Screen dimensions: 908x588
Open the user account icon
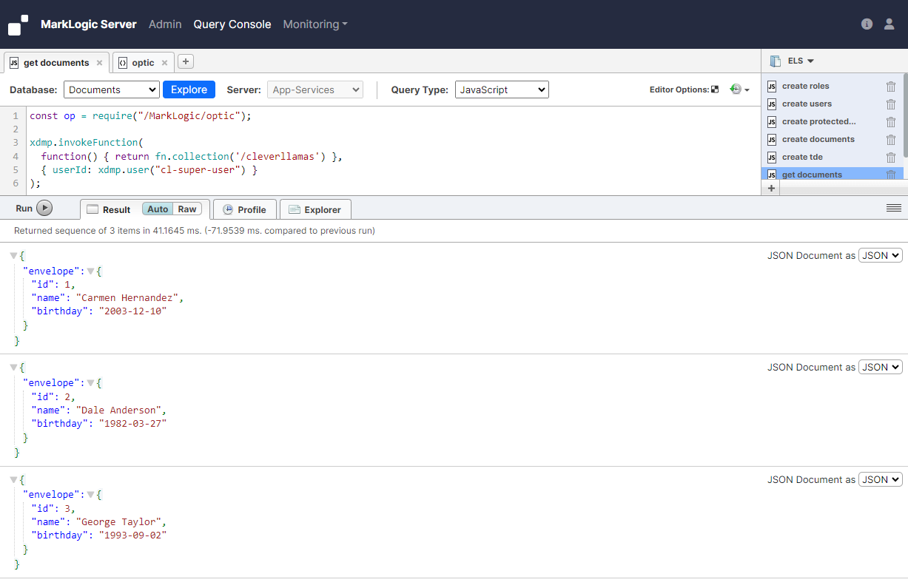(889, 24)
